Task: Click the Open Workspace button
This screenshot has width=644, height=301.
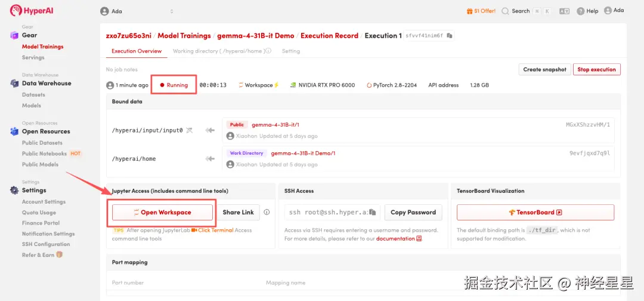Action: click(x=162, y=213)
